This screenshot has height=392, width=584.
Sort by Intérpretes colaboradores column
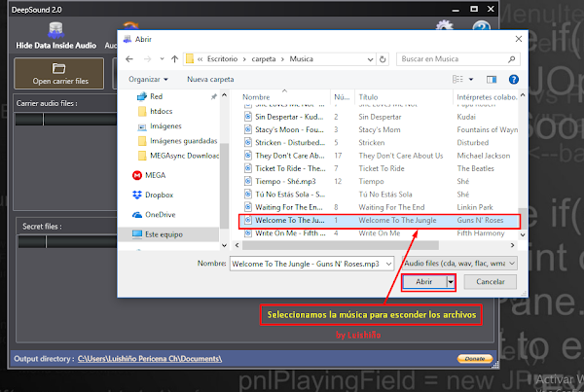point(487,97)
